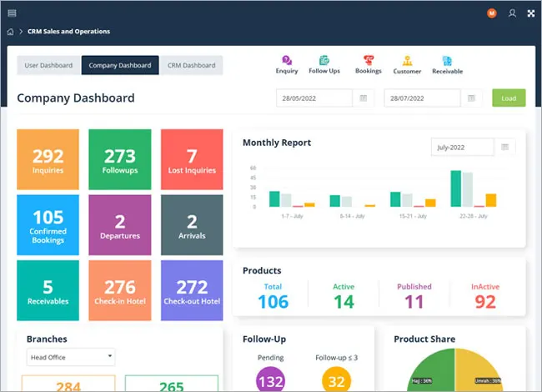Select the Company Dashboard tab
This screenshot has width=542, height=392.
120,65
